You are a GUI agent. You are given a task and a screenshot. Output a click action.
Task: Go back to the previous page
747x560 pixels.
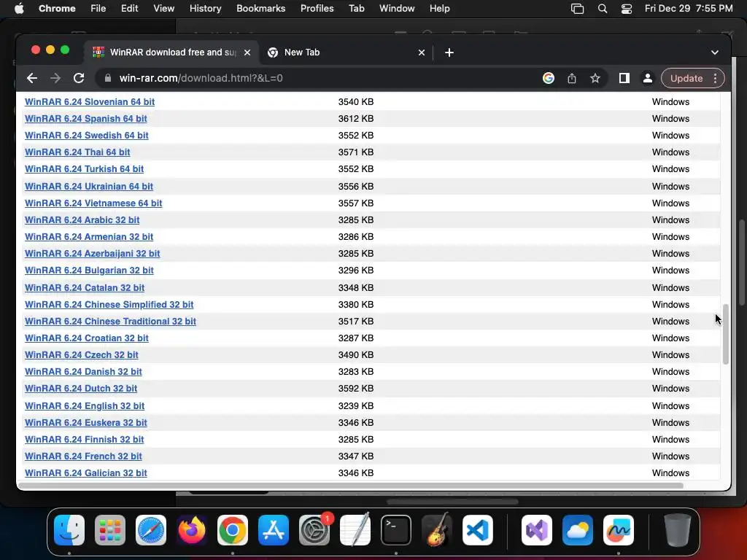coord(32,78)
